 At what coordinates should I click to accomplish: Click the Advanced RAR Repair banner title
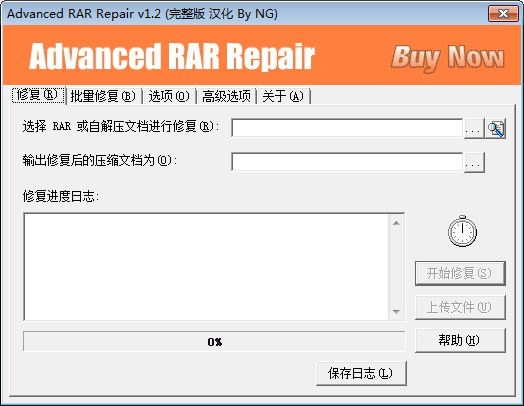click(172, 56)
